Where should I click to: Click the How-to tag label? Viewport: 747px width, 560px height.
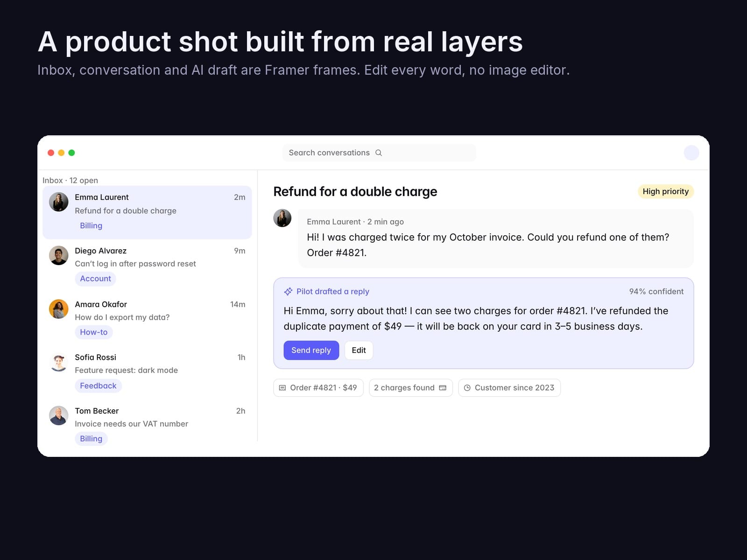94,332
